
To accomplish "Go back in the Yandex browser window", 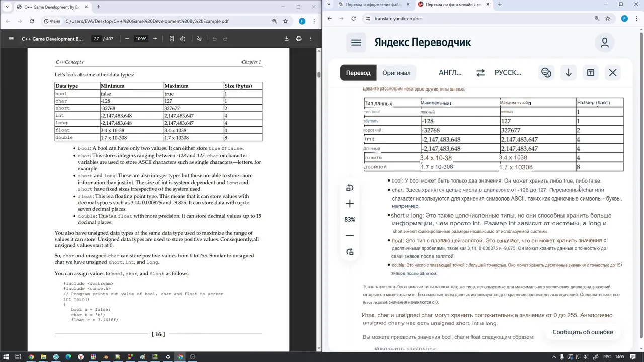I will [x=330, y=18].
